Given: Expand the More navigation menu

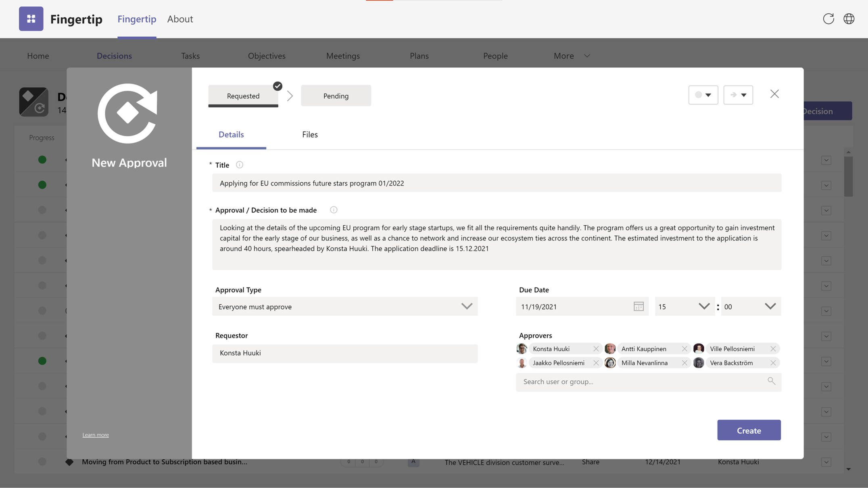Looking at the screenshot, I should tap(572, 56).
